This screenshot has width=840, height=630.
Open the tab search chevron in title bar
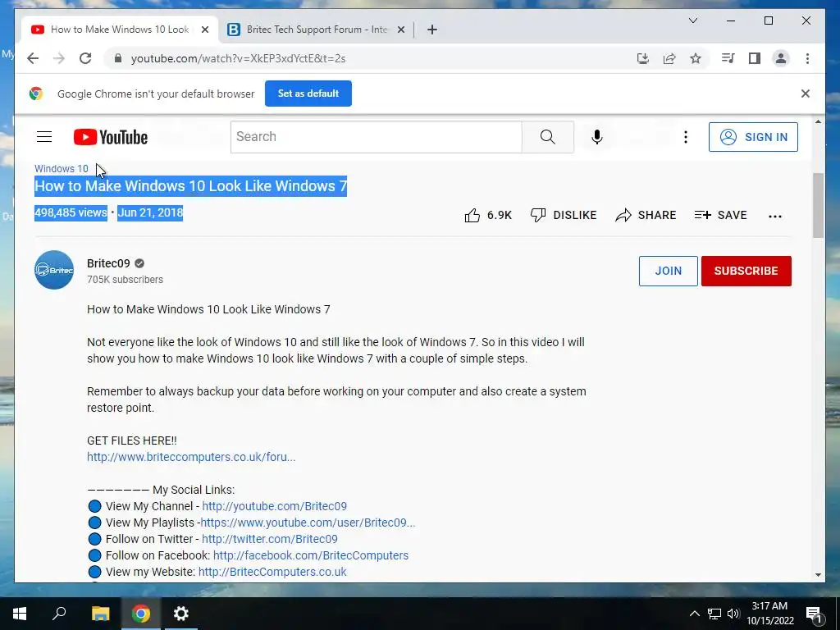[x=692, y=21]
